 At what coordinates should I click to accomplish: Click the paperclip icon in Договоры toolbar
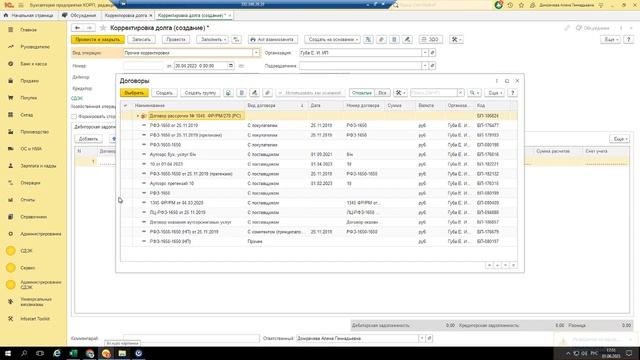pyautogui.click(x=267, y=93)
